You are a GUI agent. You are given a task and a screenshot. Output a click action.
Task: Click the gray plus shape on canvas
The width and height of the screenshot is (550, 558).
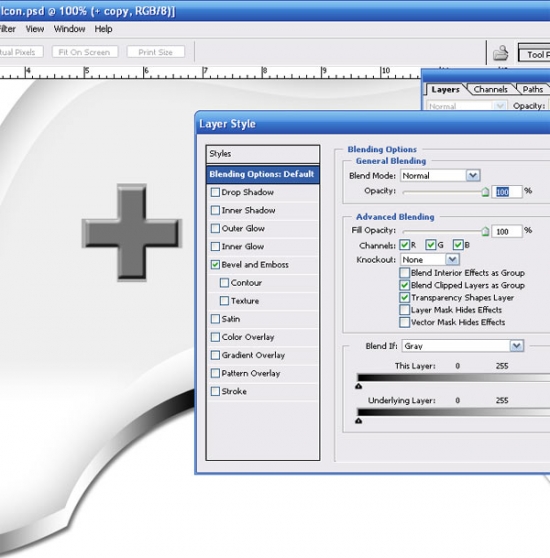click(x=132, y=233)
